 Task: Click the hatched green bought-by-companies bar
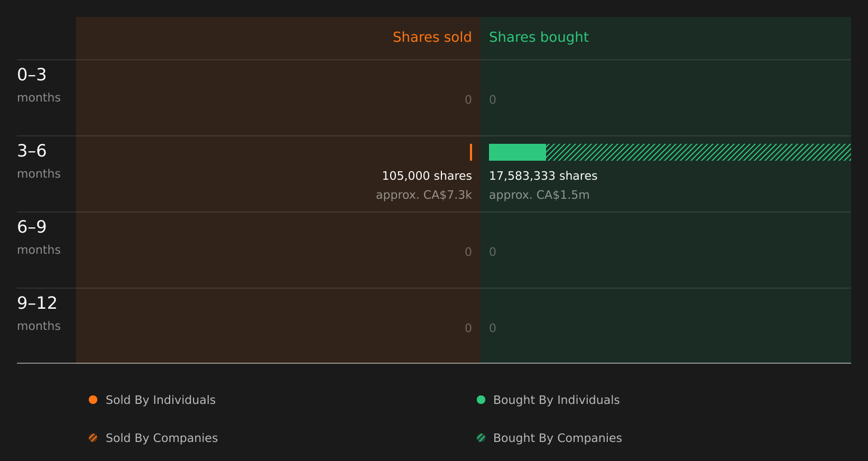[x=698, y=152]
